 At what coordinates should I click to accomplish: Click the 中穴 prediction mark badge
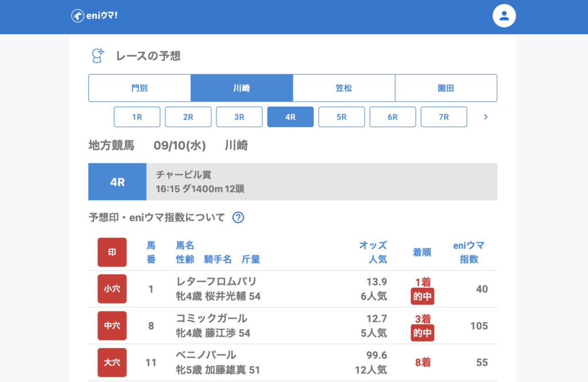(x=112, y=326)
